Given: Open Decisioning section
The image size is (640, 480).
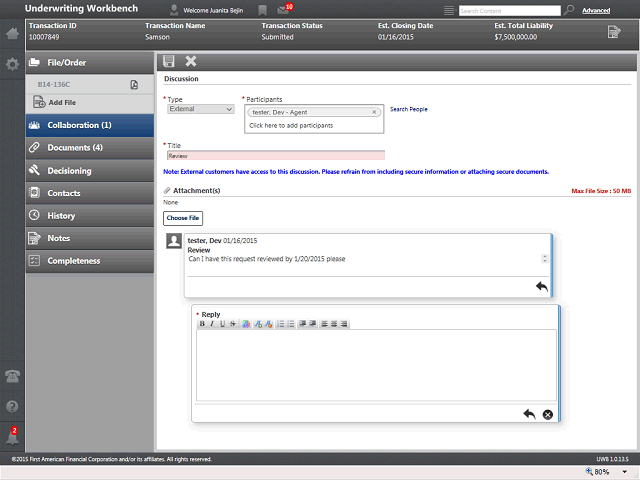Looking at the screenshot, I should (90, 171).
